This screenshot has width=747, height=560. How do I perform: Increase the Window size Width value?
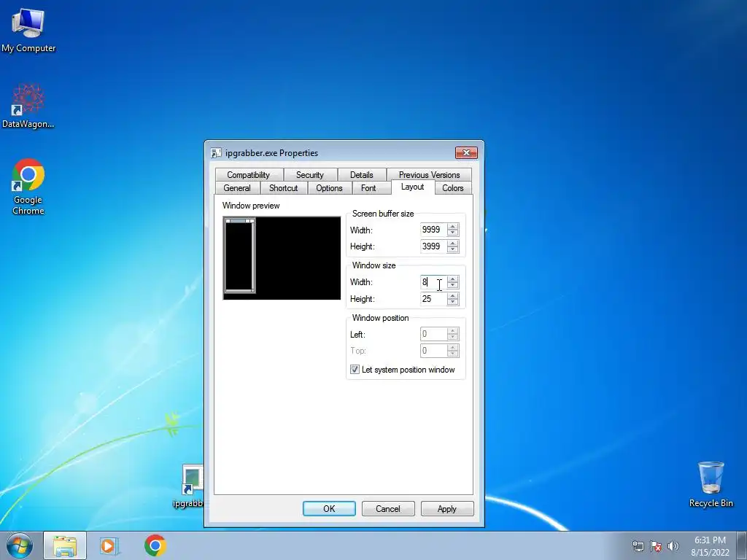point(452,279)
